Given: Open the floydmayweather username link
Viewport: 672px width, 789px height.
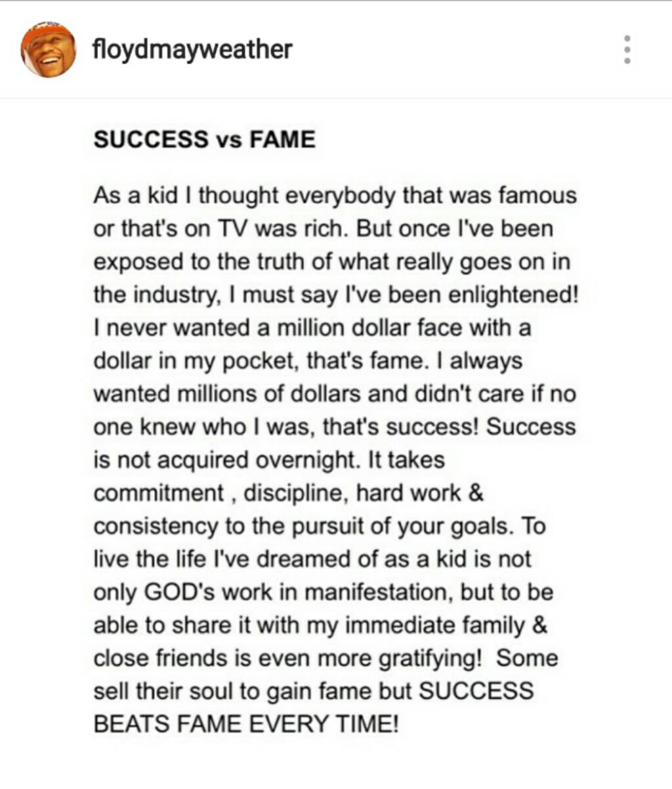Looking at the screenshot, I should pos(192,49).
